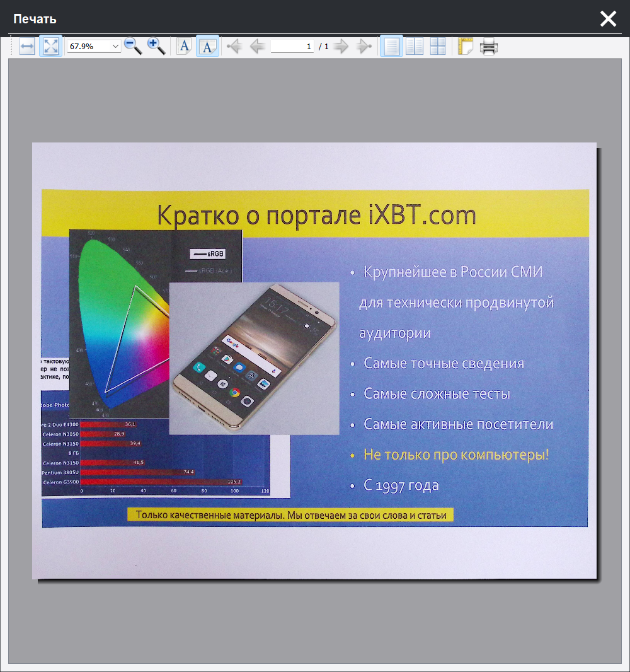Select the single page layout view
This screenshot has height=672, width=630.
pyautogui.click(x=391, y=46)
